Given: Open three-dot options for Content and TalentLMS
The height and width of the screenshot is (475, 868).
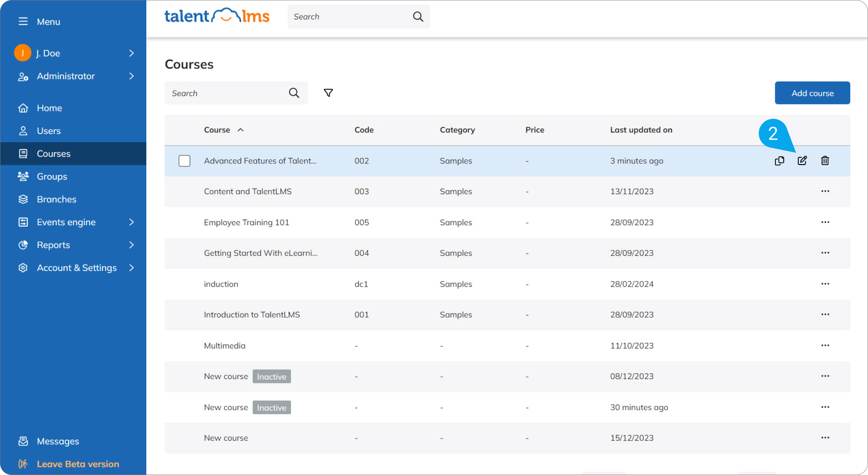Looking at the screenshot, I should 825,191.
